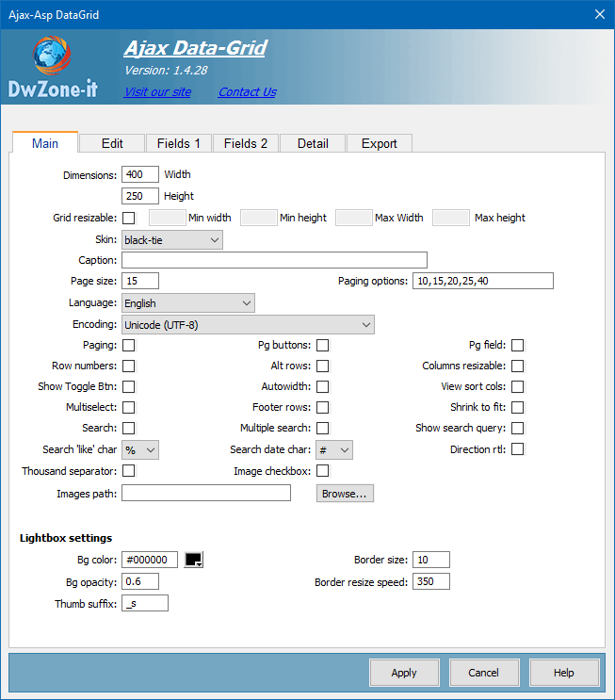Click the Paging options field

pyautogui.click(x=483, y=281)
